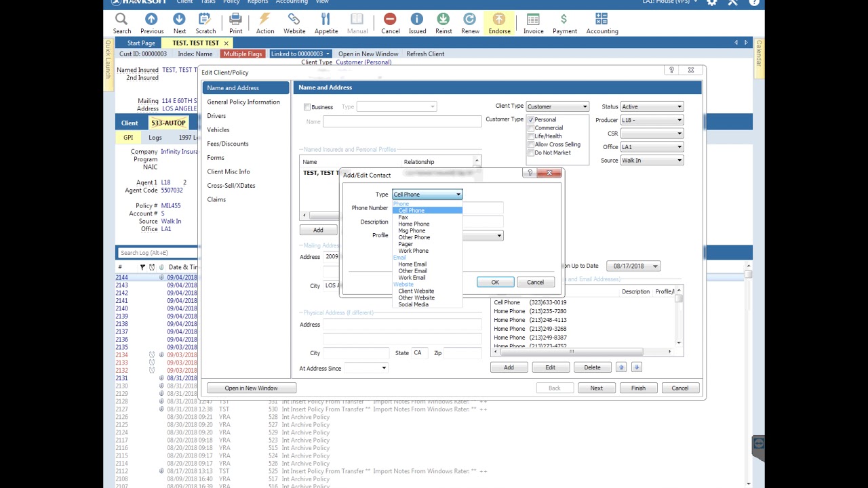This screenshot has width=868, height=488.
Task: Click the highlighted Endorse icon
Action: [499, 22]
